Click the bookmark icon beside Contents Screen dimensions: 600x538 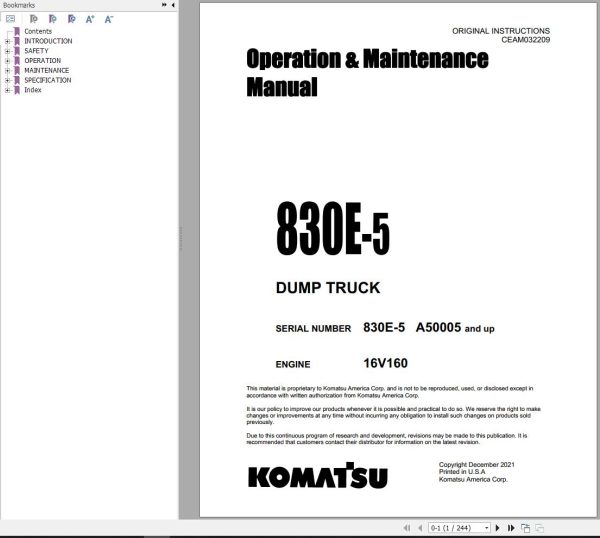pos(17,31)
